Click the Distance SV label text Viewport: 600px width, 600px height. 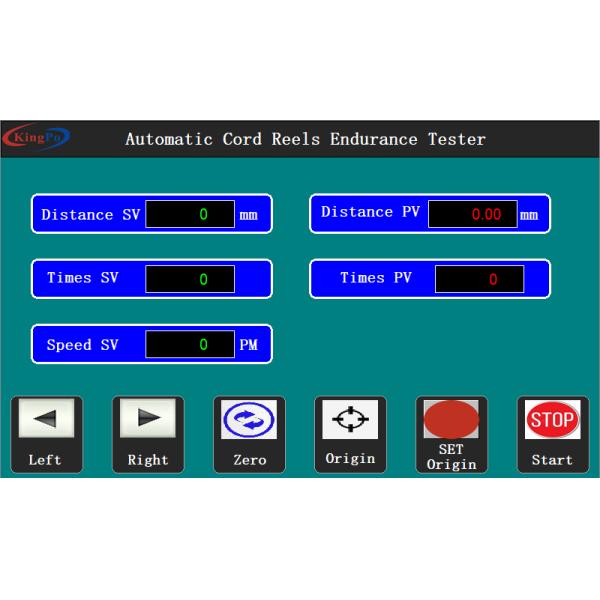click(91, 214)
